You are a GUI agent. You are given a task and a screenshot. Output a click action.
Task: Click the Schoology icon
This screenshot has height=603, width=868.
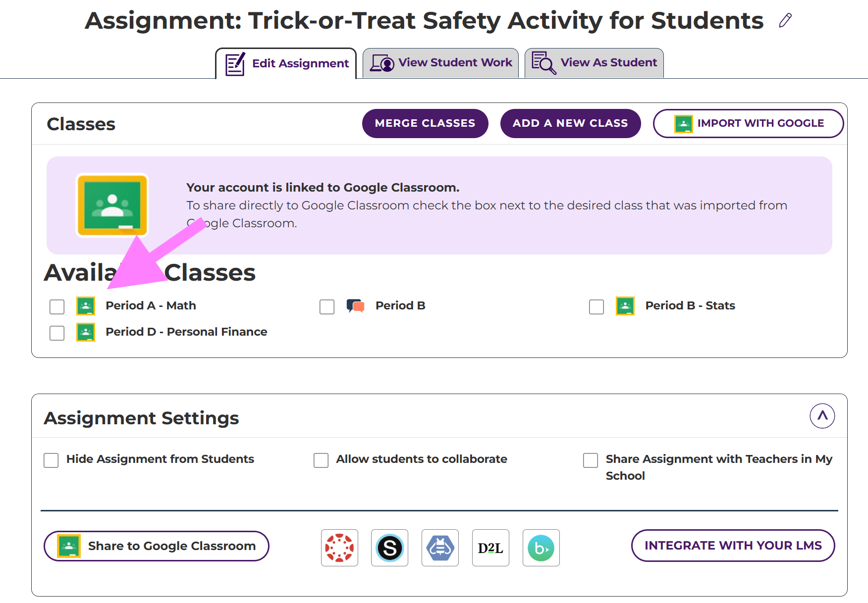point(390,548)
